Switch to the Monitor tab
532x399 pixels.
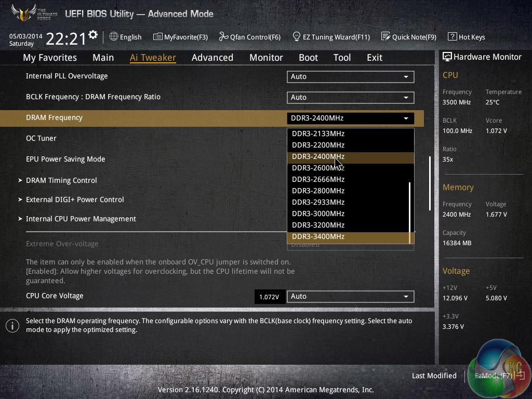tap(266, 58)
